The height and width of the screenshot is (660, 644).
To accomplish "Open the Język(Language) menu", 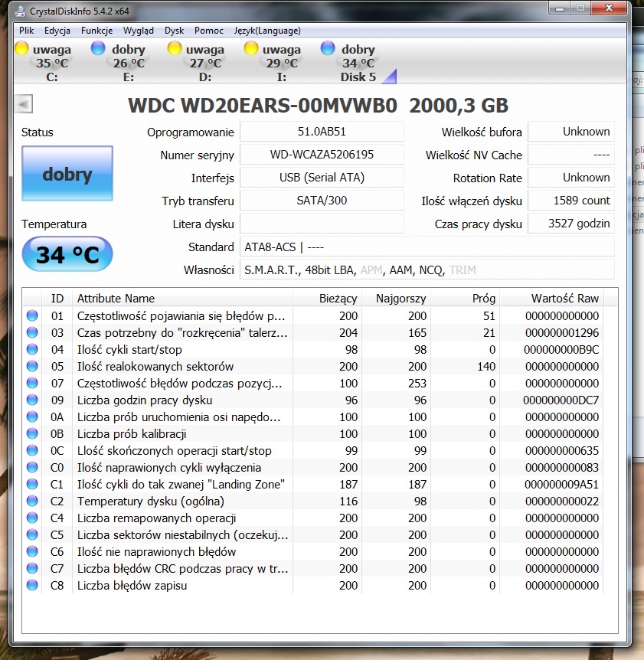I will click(x=267, y=31).
